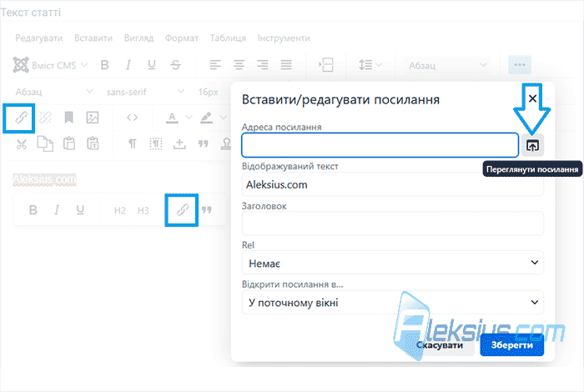Viewport: 584px width, 392px height.
Task: Click the upload/insert tray icon
Action: (x=179, y=143)
